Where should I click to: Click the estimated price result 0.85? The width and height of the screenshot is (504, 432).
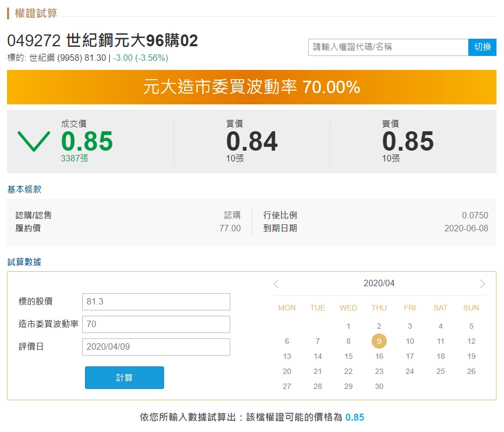[x=355, y=417]
